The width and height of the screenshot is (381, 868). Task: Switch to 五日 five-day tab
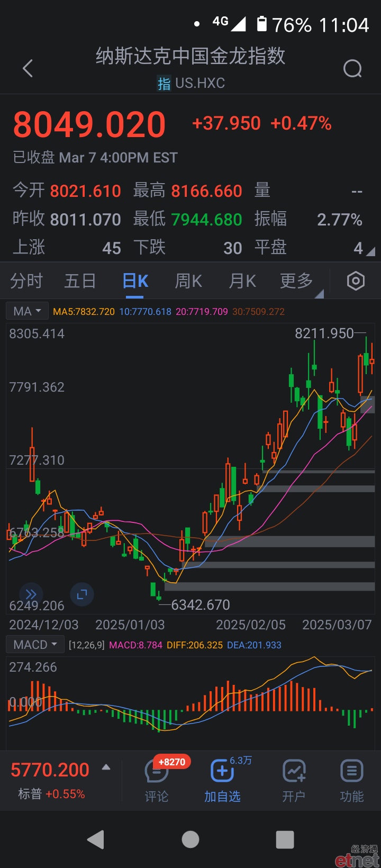click(x=80, y=281)
